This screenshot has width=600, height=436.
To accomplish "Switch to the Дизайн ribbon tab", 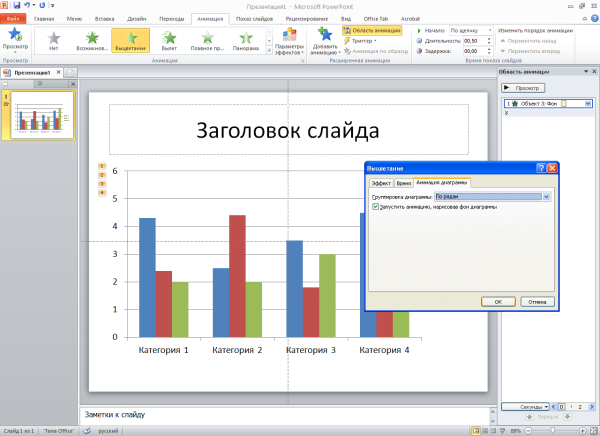I will coord(137,19).
